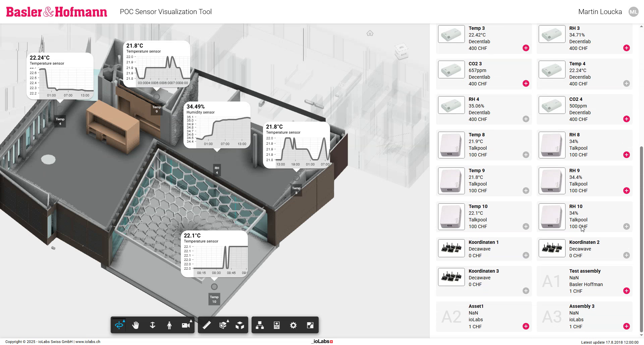Toggle the grey plus button for Temp 4
644x345 pixels.
(626, 84)
